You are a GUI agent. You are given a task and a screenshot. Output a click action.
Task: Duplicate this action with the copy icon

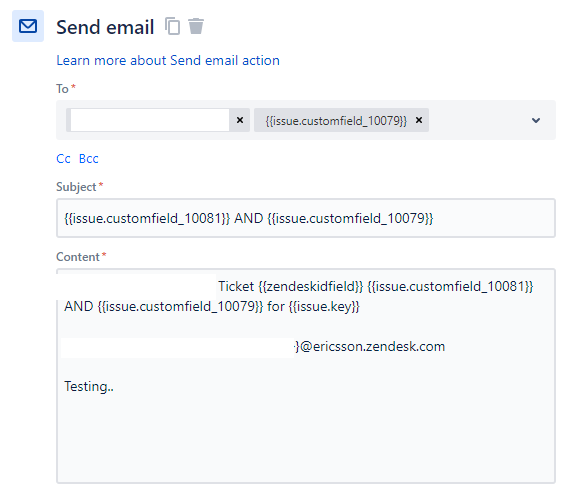(172, 26)
